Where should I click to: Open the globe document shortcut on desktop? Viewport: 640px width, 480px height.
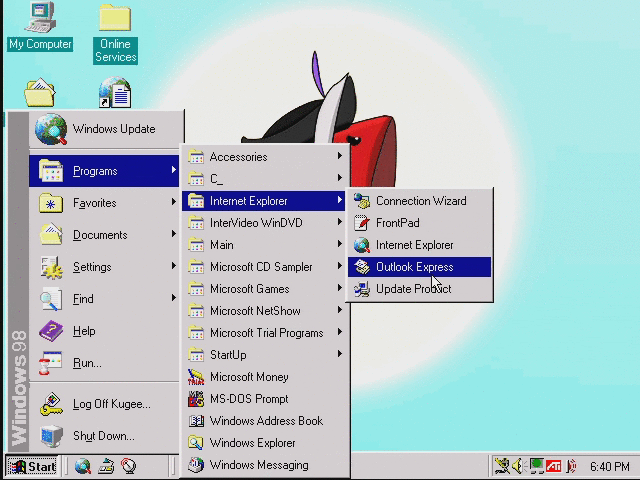115,92
